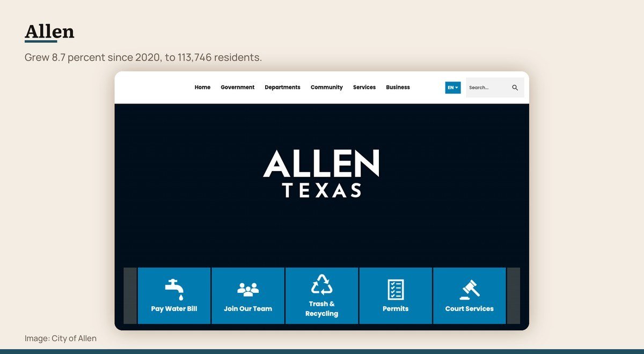Open the Departments menu
The width and height of the screenshot is (644, 354).
(x=282, y=87)
